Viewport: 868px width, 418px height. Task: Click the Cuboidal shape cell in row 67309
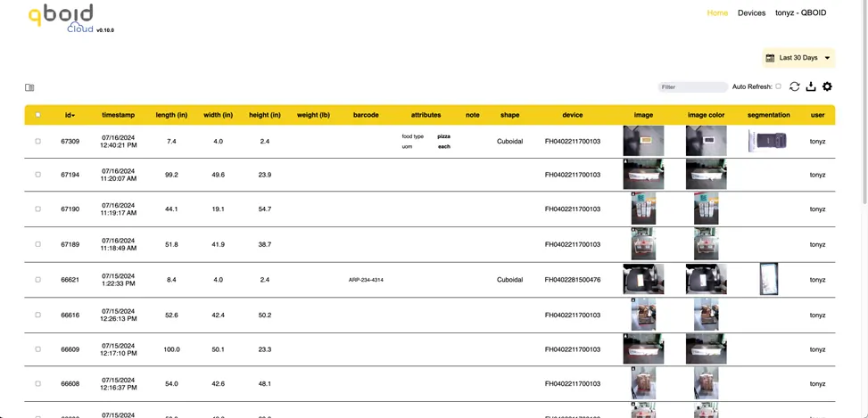click(x=510, y=141)
